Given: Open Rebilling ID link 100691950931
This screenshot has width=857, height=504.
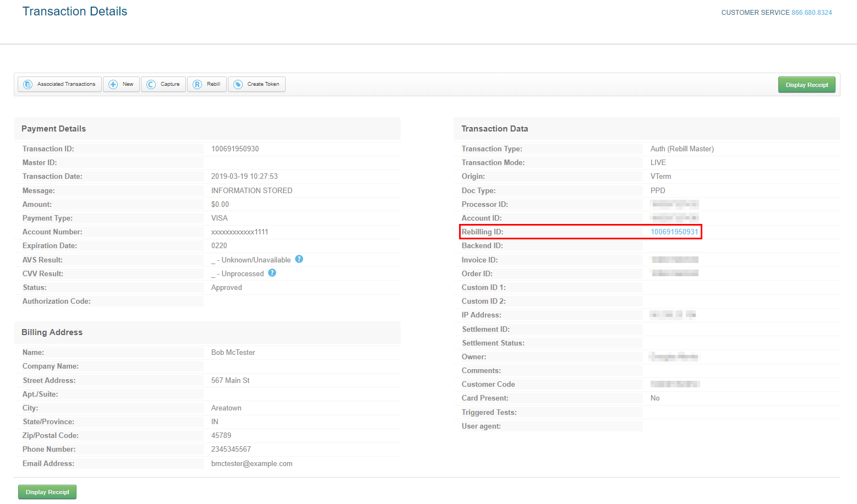Looking at the screenshot, I should click(674, 232).
